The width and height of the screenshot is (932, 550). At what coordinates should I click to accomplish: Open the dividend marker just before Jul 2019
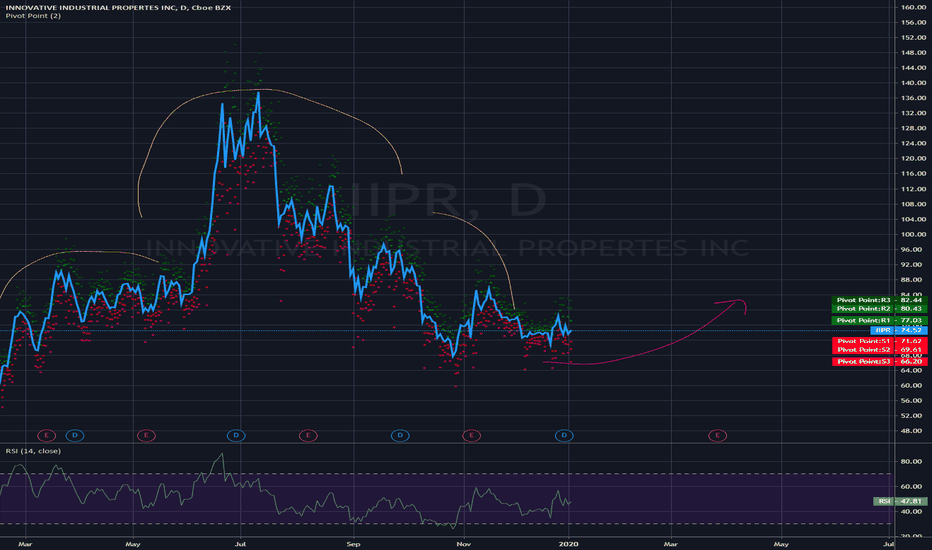236,435
